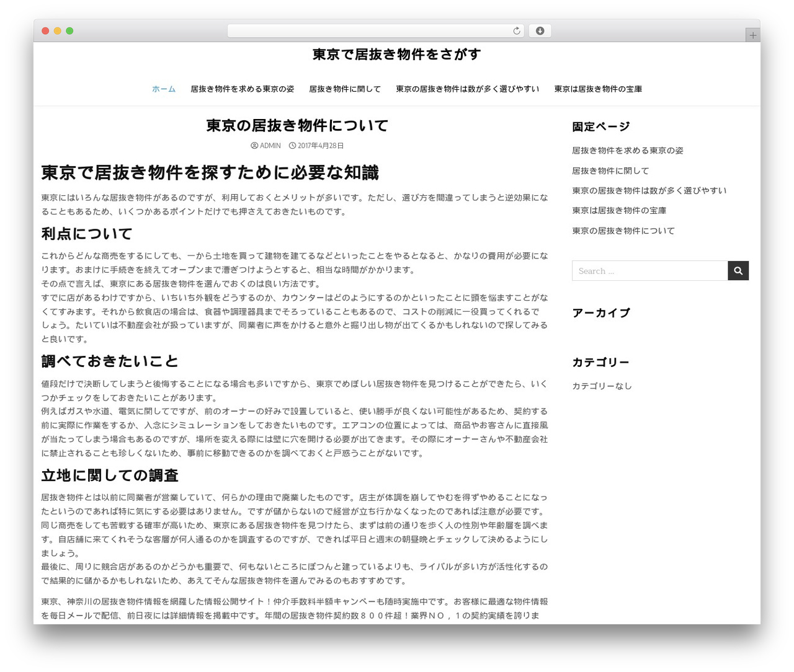
Task: Focus the Search input field
Action: pos(649,271)
